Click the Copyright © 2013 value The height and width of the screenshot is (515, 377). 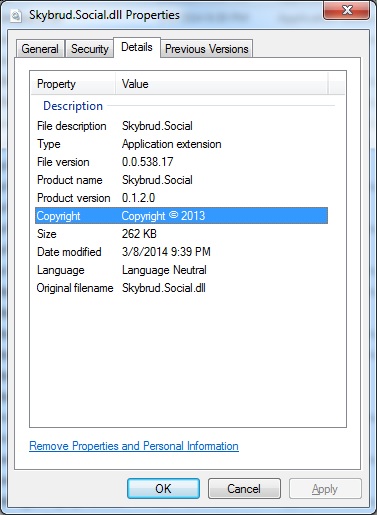(163, 216)
